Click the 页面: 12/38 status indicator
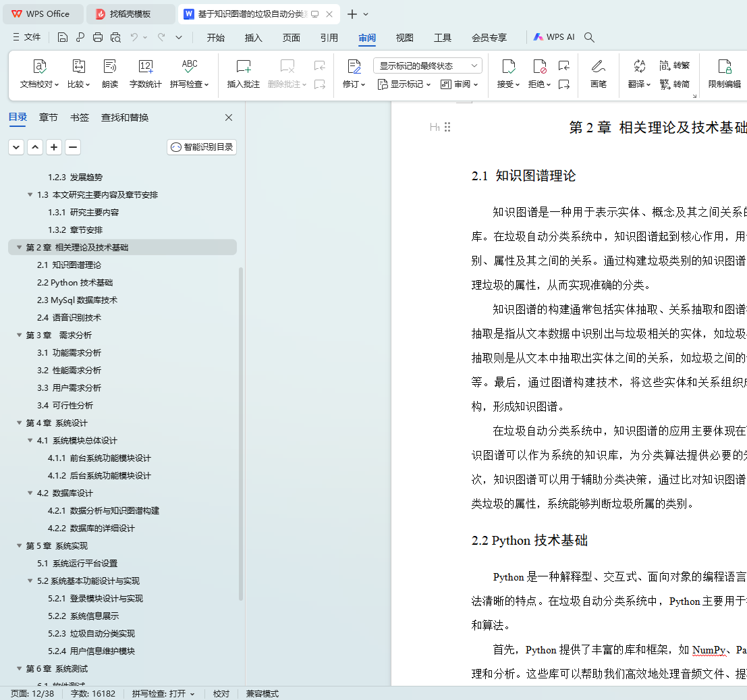747x700 pixels. (x=32, y=694)
